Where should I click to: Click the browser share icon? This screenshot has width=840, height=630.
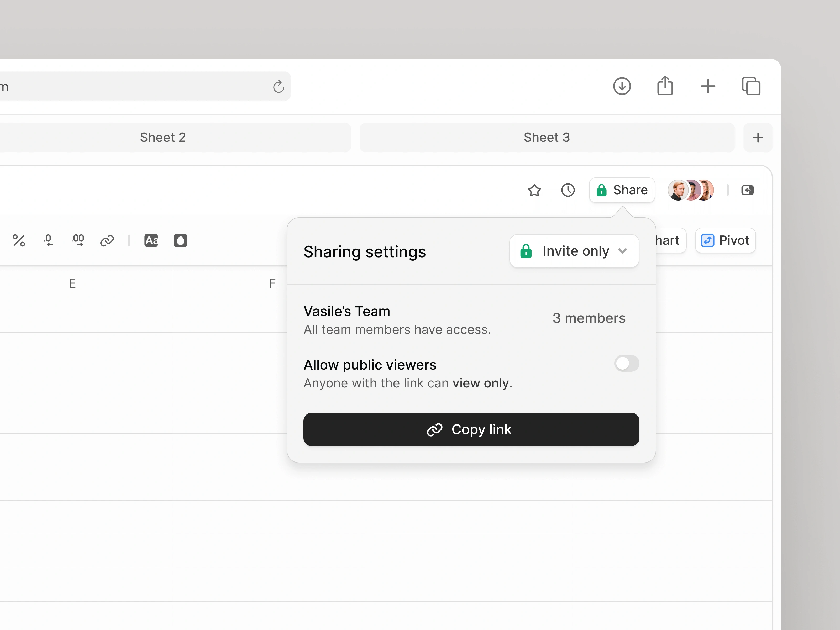665,86
